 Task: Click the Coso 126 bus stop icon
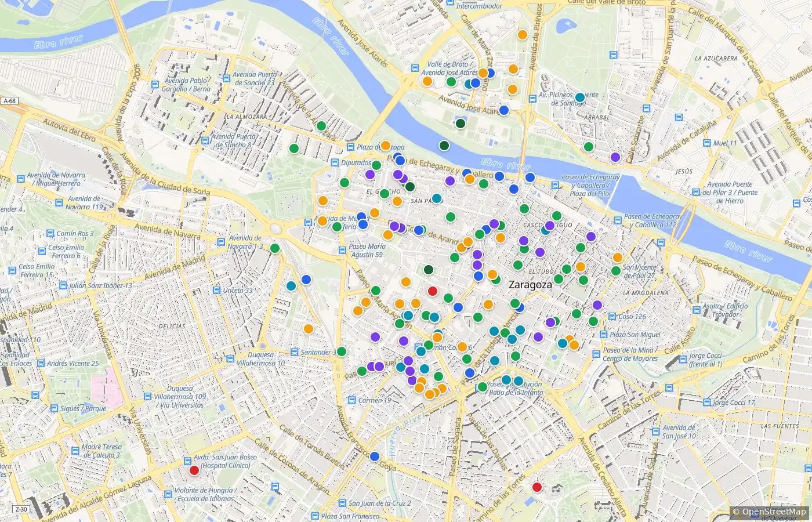611,317
